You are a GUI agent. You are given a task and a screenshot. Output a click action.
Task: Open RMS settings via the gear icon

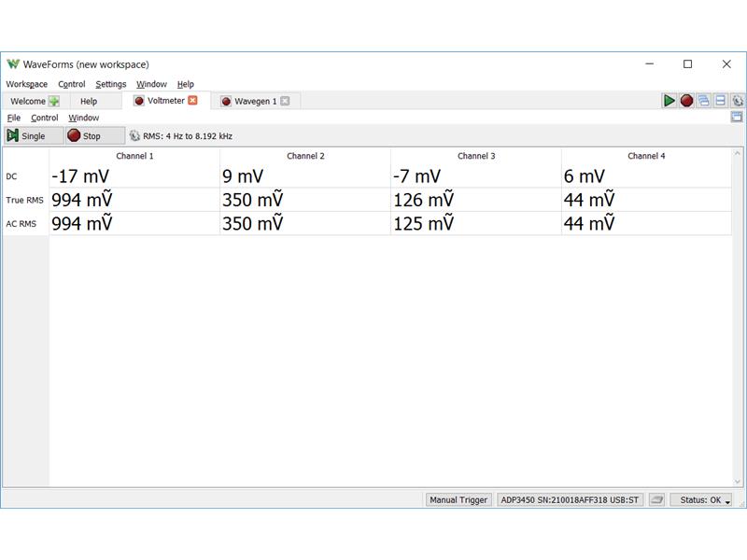(x=134, y=135)
